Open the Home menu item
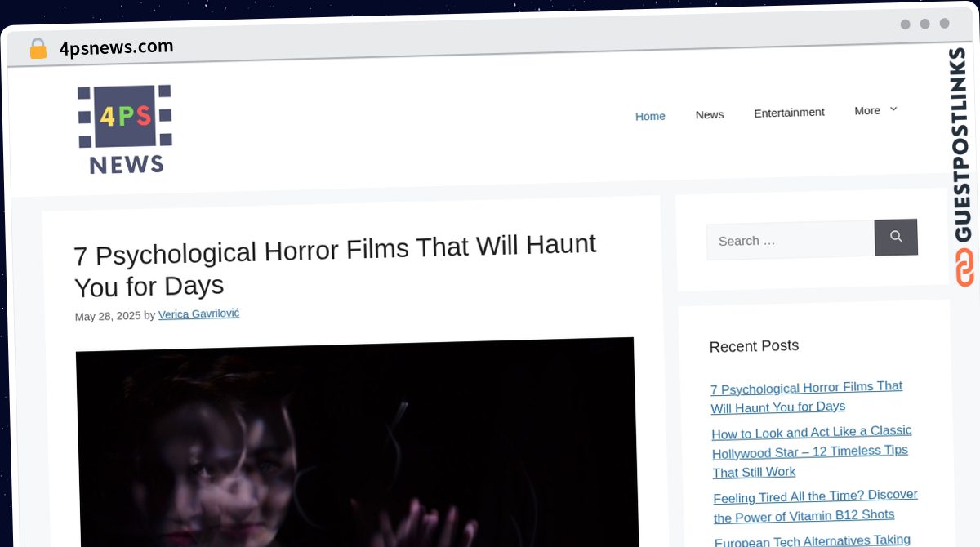The image size is (980, 547). coord(650,116)
